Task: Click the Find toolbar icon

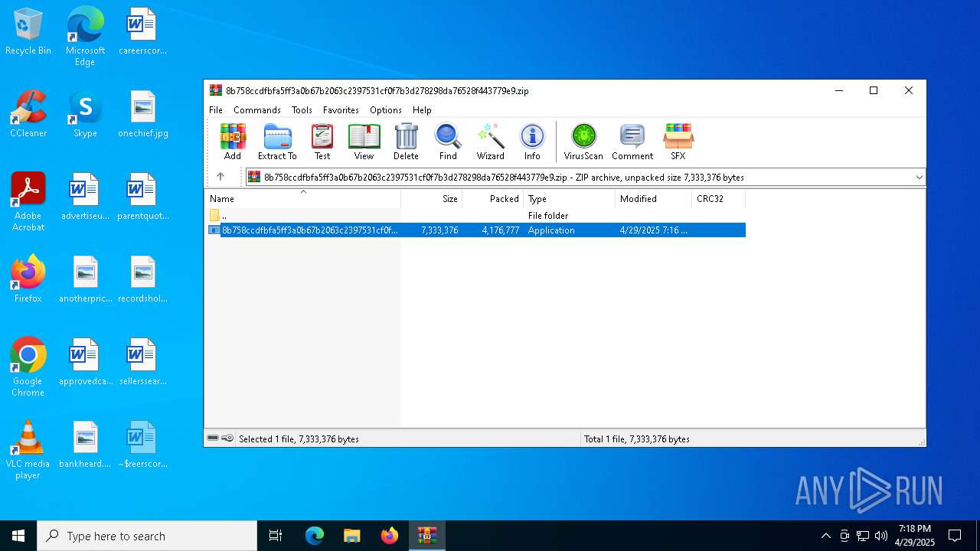Action: (x=448, y=142)
